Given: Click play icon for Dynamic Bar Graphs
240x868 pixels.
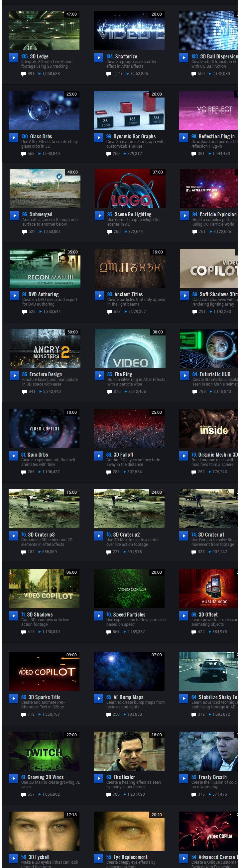Looking at the screenshot, I should 98,137.
